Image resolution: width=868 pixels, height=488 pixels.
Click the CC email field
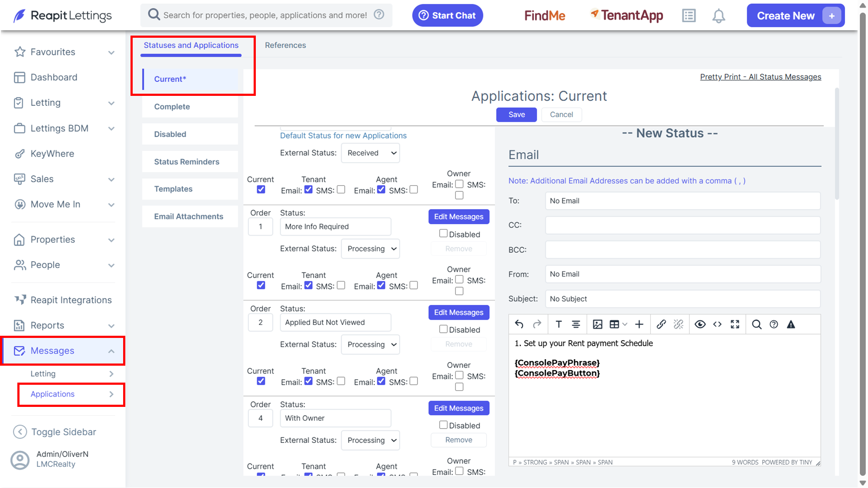683,225
